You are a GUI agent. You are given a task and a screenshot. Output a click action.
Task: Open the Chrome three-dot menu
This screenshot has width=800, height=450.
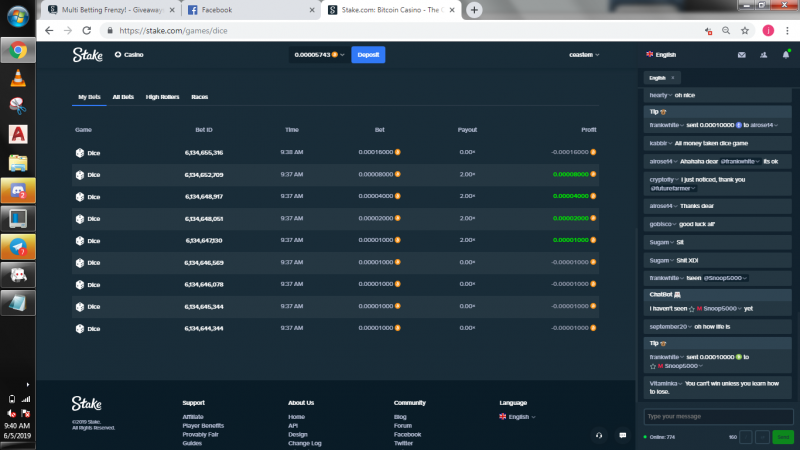click(787, 31)
